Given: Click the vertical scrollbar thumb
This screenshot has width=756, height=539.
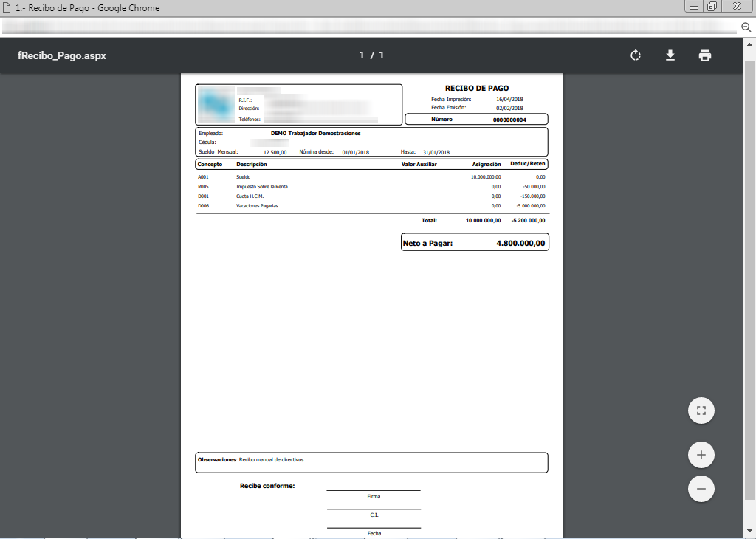Looking at the screenshot, I should pos(750,280).
